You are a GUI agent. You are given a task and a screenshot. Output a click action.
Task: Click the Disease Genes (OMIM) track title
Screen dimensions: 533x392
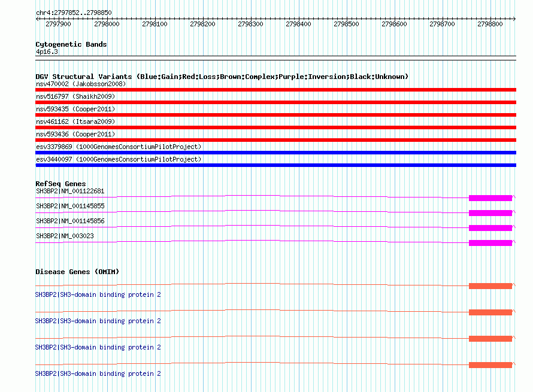(x=77, y=272)
